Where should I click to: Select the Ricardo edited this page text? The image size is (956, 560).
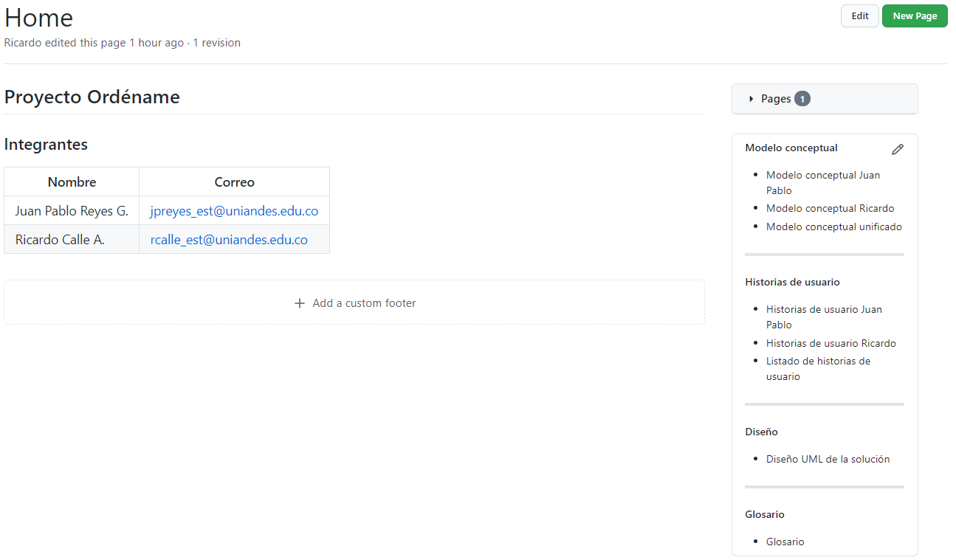click(65, 43)
